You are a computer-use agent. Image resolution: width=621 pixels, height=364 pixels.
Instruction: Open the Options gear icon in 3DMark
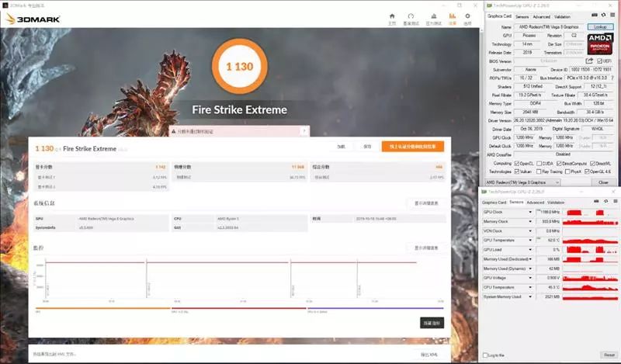[x=467, y=16]
